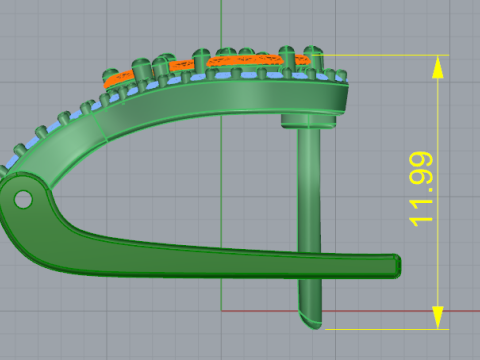This screenshot has width=480, height=360.
Task: Pick the collar flange above the pin
Action: 308,121
